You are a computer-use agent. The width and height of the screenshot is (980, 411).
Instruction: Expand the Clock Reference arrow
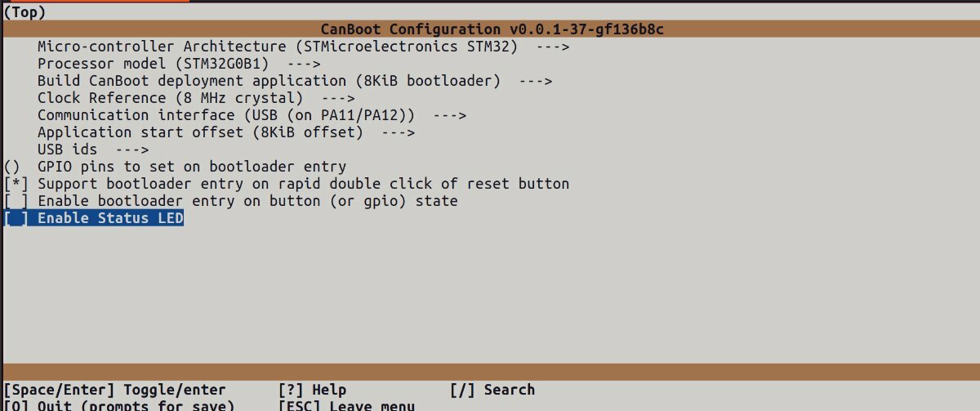coord(338,98)
